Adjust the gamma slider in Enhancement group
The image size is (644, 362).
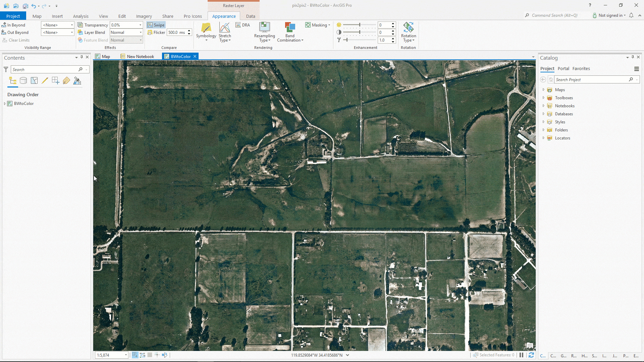(347, 40)
